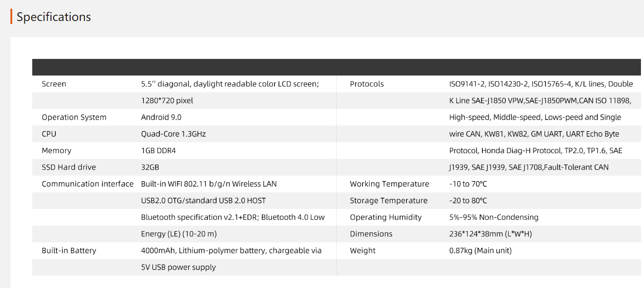
Task: Click the 0.87kg (Main unit) weight value
Action: [481, 250]
